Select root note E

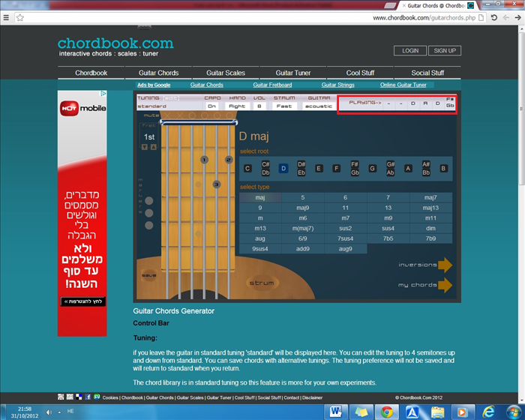coord(319,169)
